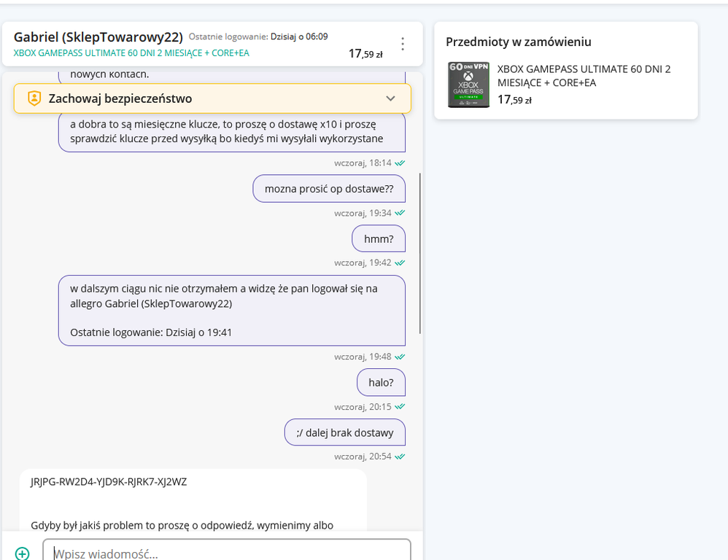Click the message 'mozna prosić op dostawe??'
The image size is (728, 560).
(x=329, y=189)
